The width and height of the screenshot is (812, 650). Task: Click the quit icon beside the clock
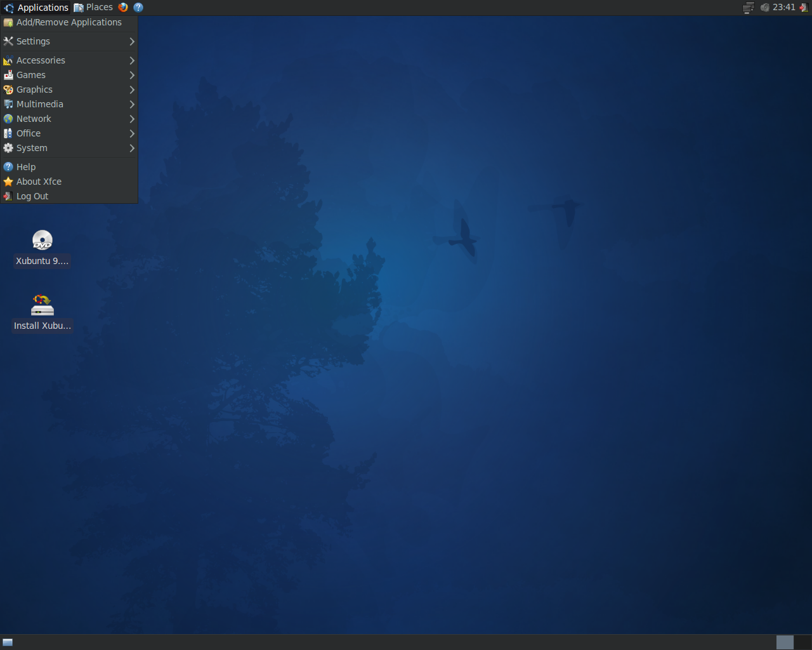pos(804,8)
